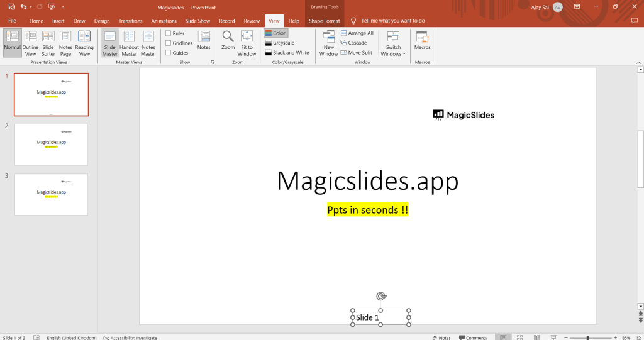Open Customize Quick Access Toolbar dropdown
Viewport: 644px width, 340px height.
point(63,7)
